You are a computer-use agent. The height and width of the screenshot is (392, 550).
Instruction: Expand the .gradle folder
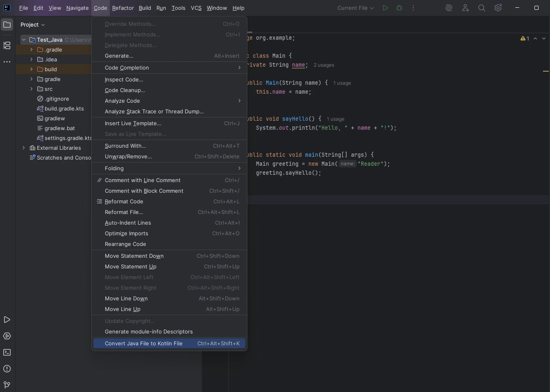click(31, 50)
